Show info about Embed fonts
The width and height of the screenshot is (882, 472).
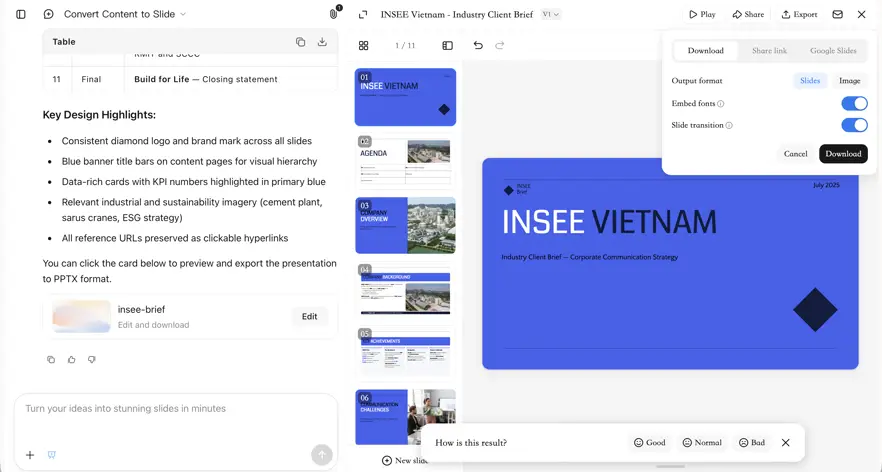[x=721, y=104]
